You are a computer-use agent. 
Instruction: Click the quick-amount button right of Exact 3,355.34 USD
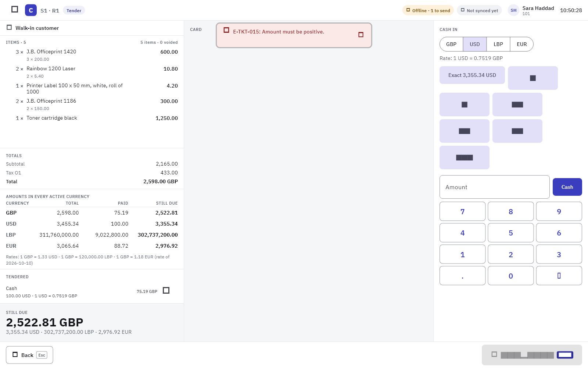pos(533,78)
